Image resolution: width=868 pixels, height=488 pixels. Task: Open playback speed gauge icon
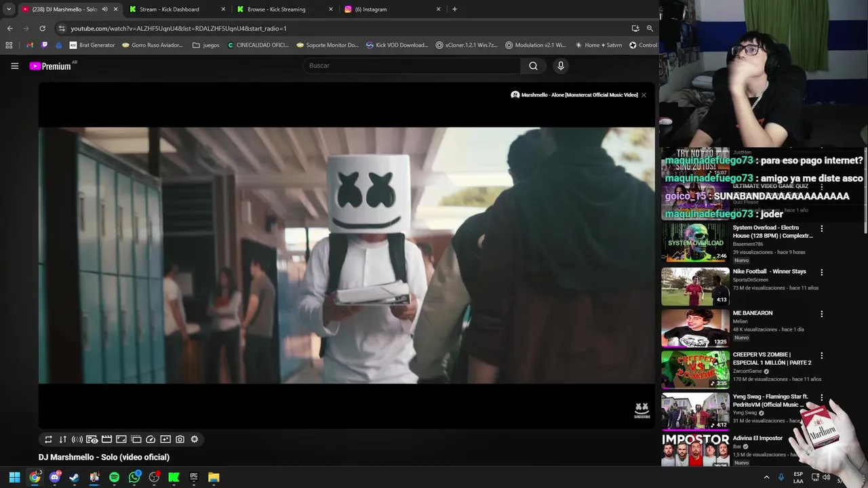[x=151, y=439]
